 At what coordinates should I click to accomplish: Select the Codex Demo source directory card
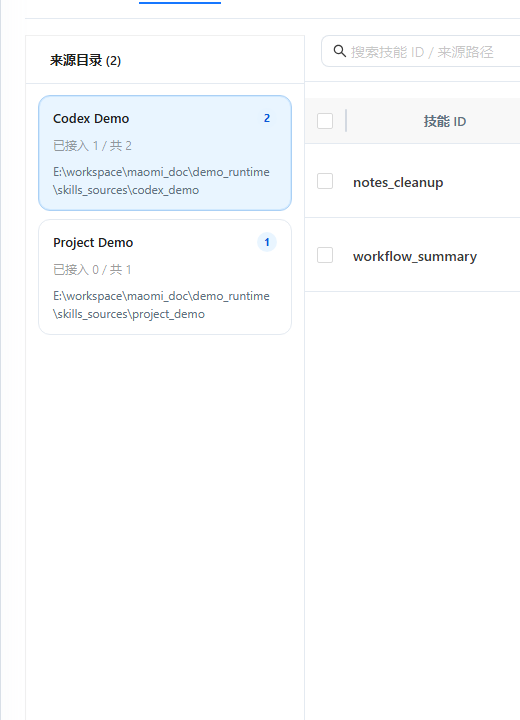[x=165, y=153]
